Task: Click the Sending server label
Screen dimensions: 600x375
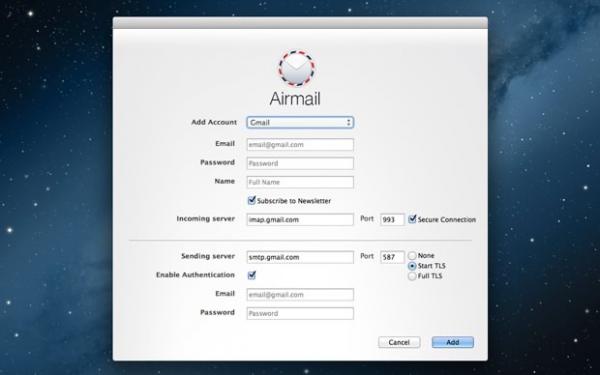Action: (208, 256)
